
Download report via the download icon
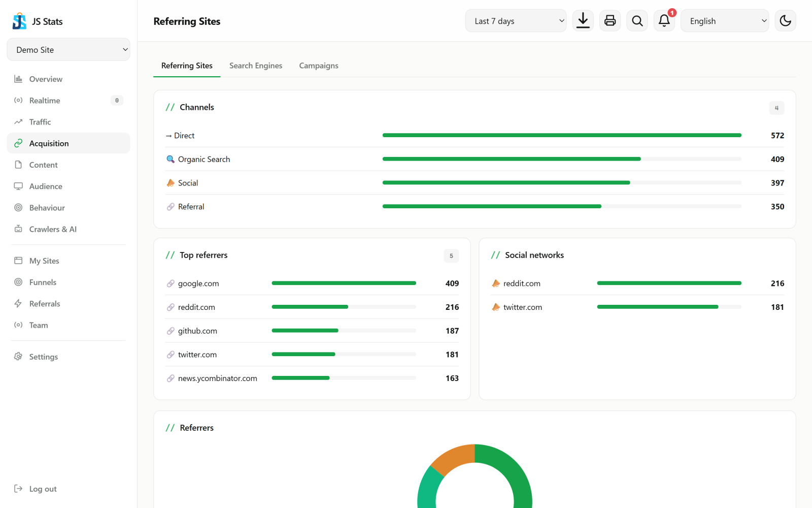tap(583, 21)
